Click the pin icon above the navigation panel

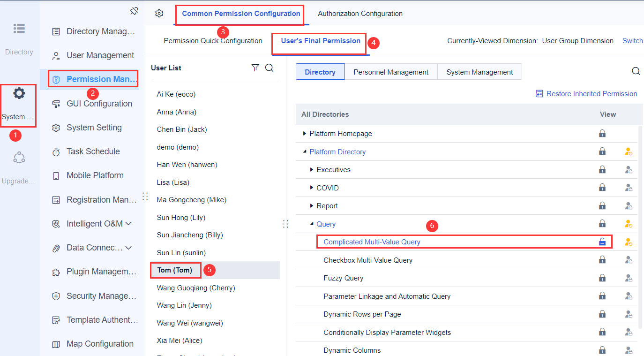pos(135,10)
